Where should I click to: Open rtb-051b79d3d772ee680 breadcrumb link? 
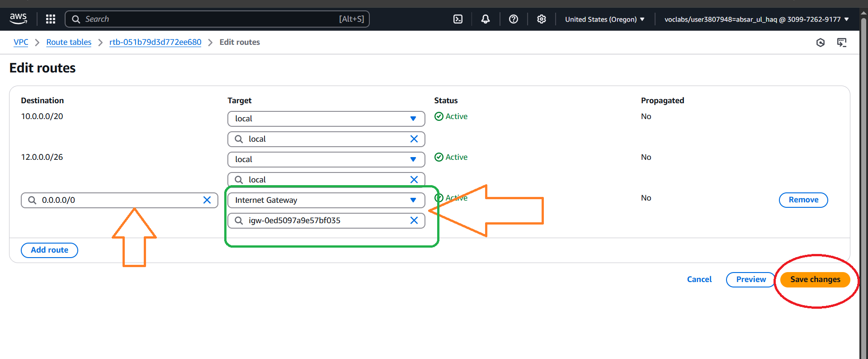point(155,42)
